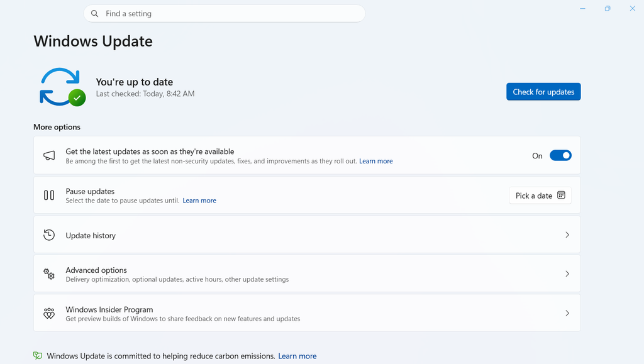
Task: Click the pause icon beside Pause updates
Action: pos(49,196)
